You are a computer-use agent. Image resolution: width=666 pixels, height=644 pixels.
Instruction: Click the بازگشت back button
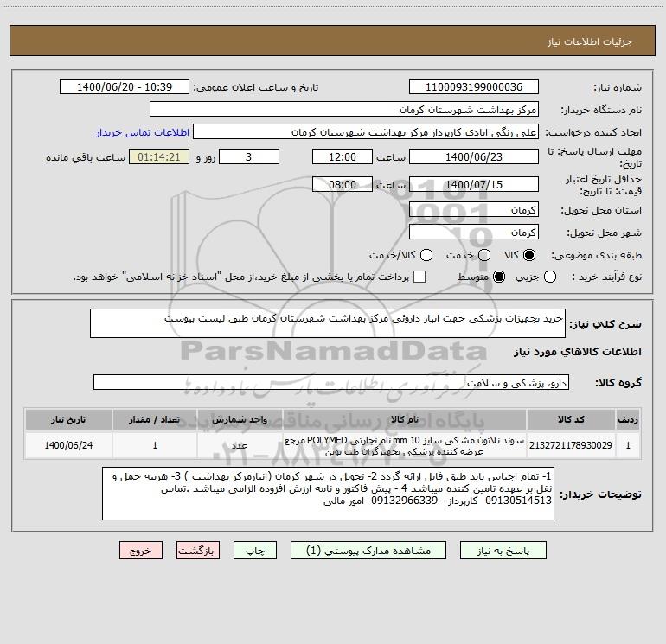198,551
